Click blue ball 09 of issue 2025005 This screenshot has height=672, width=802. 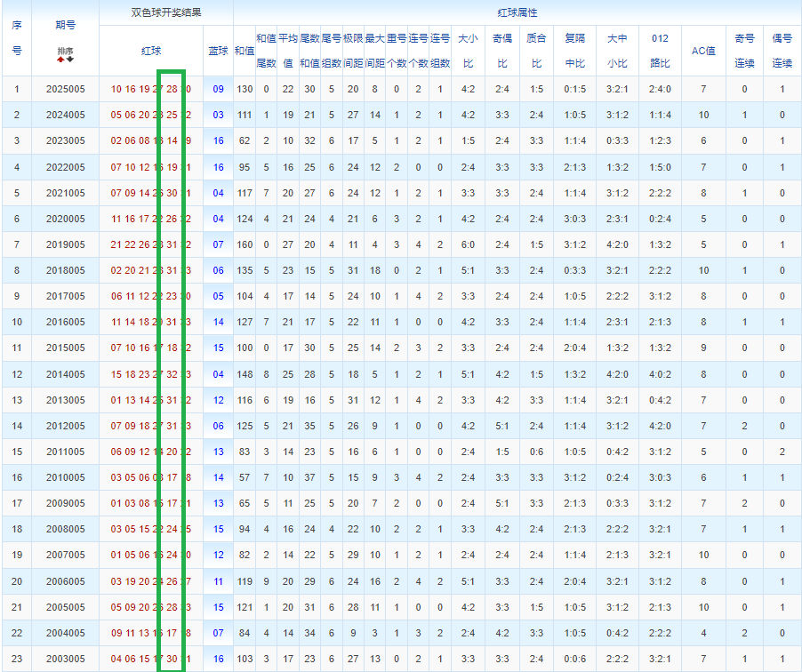218,90
